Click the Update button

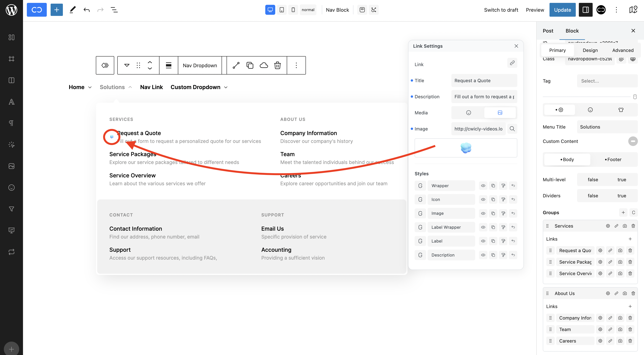pyautogui.click(x=562, y=10)
